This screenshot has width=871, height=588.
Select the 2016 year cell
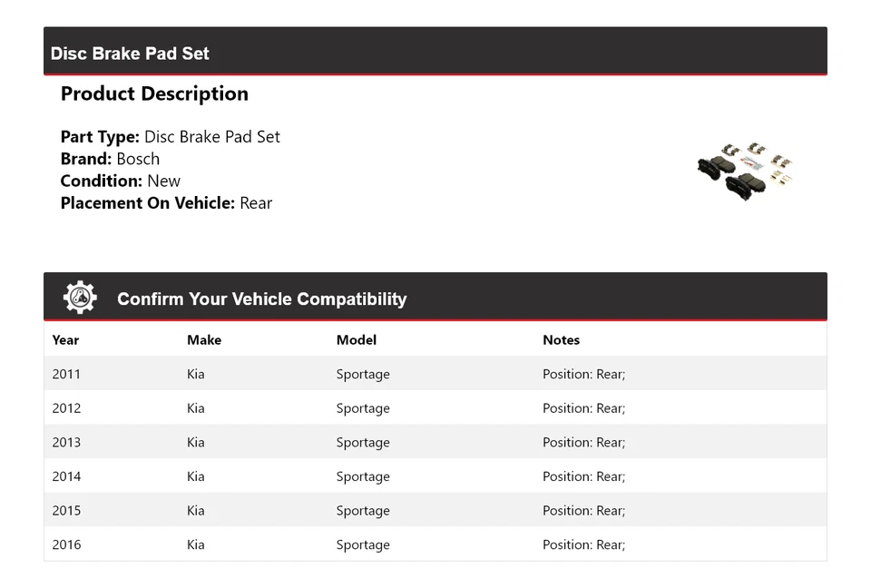(x=66, y=544)
